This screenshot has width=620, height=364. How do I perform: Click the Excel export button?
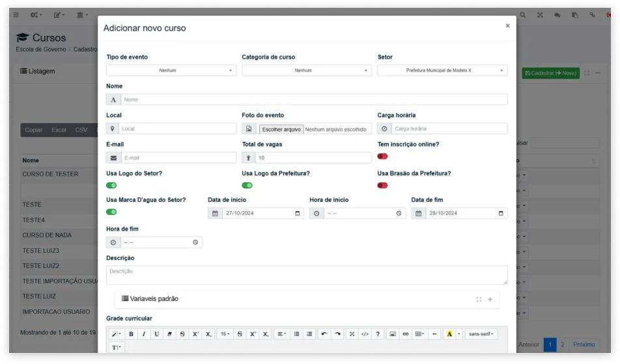click(59, 130)
